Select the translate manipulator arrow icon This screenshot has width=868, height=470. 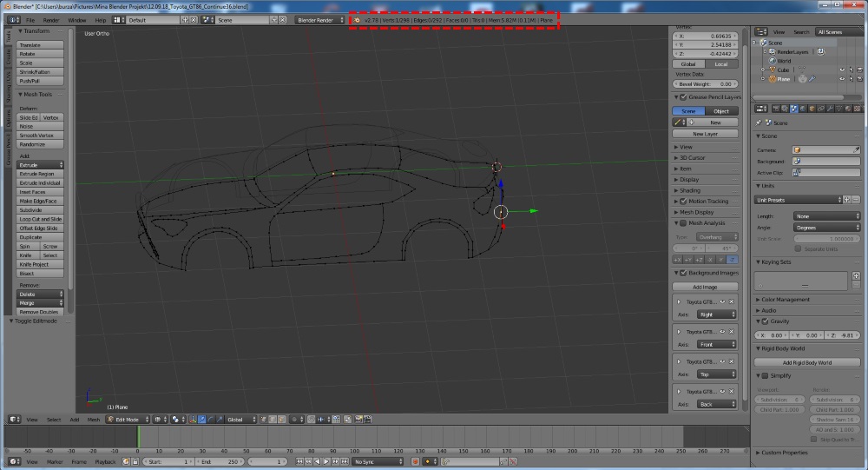point(201,419)
